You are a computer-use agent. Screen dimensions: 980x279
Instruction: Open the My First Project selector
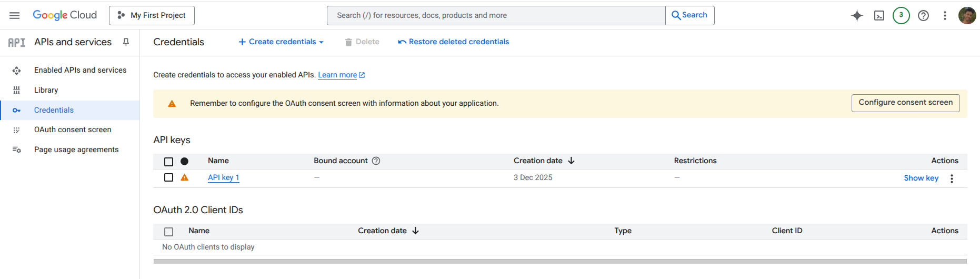pyautogui.click(x=152, y=15)
